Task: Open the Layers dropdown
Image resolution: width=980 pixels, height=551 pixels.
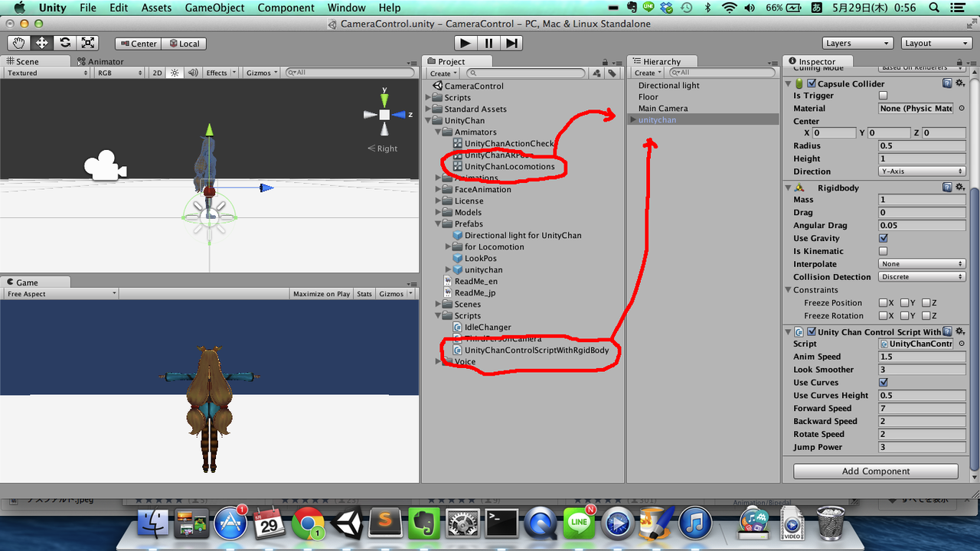Action: [857, 44]
